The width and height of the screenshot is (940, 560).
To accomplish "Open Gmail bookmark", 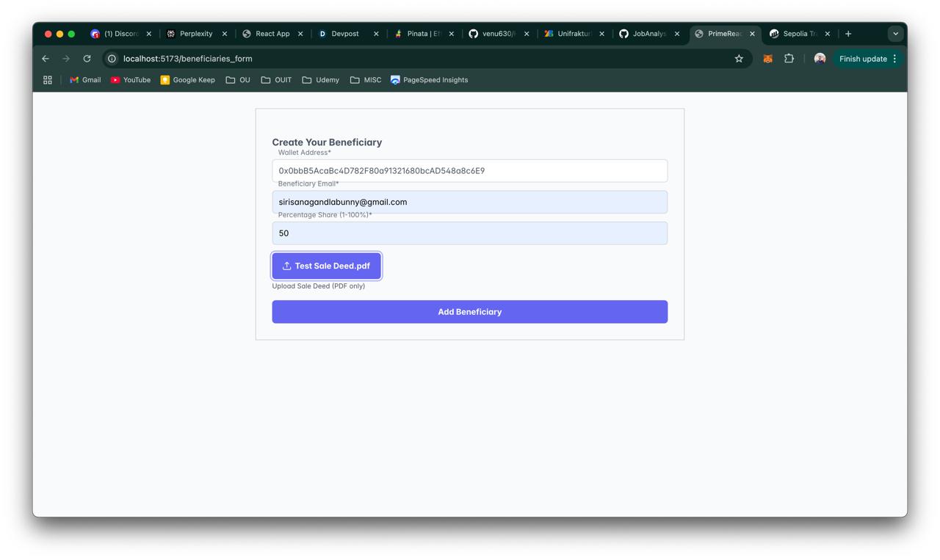I will (85, 80).
